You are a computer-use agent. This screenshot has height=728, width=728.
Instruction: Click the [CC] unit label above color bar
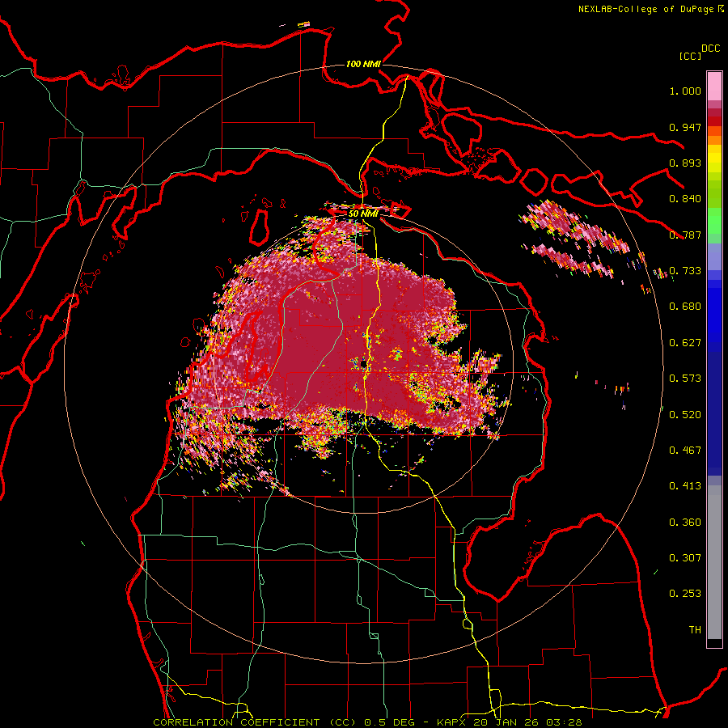pos(690,56)
